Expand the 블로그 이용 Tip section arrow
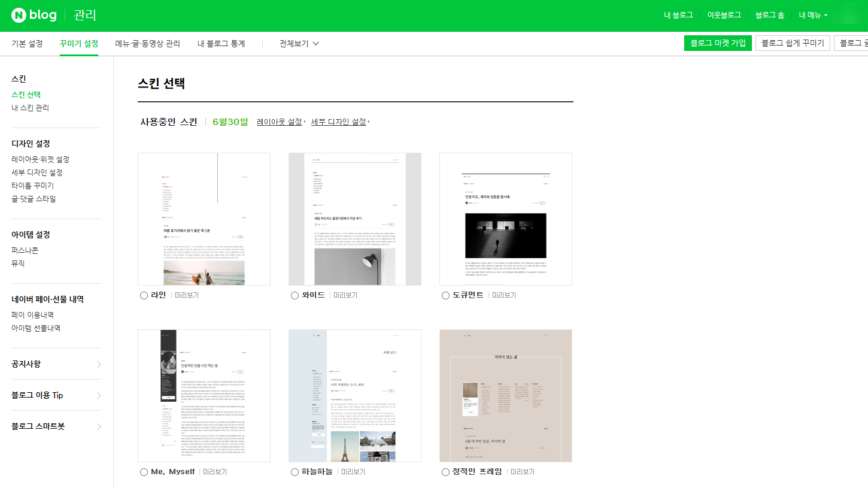Viewport: 868px width, 488px height. (99, 395)
